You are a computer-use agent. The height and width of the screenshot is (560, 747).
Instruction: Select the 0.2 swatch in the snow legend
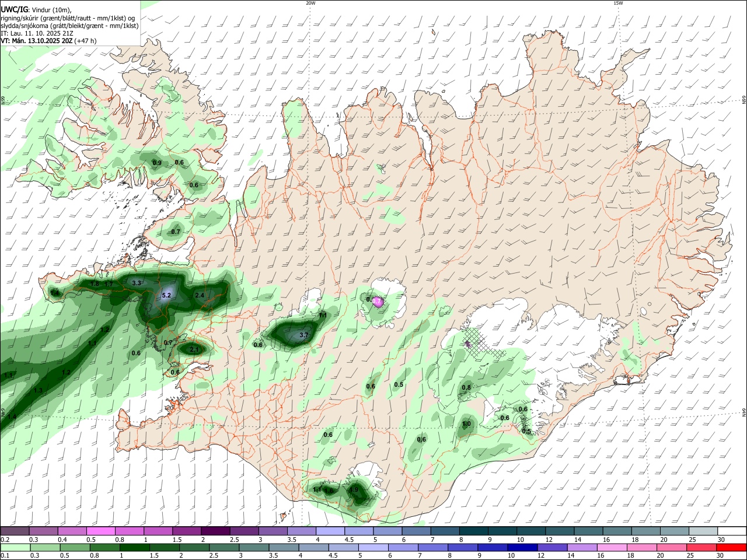(x=15, y=531)
